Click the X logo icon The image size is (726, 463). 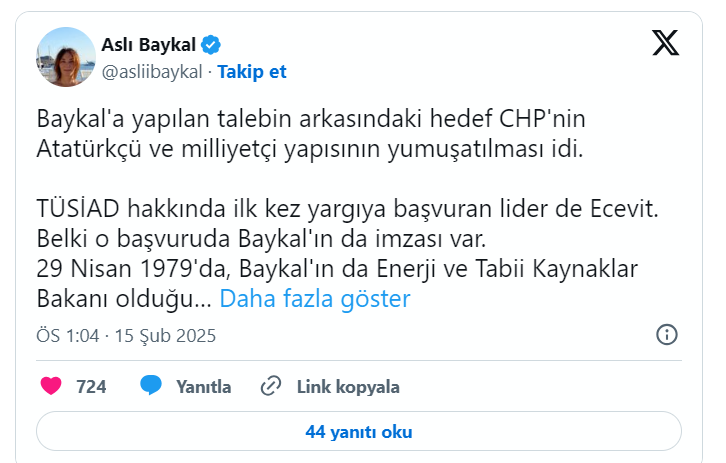[x=666, y=43]
